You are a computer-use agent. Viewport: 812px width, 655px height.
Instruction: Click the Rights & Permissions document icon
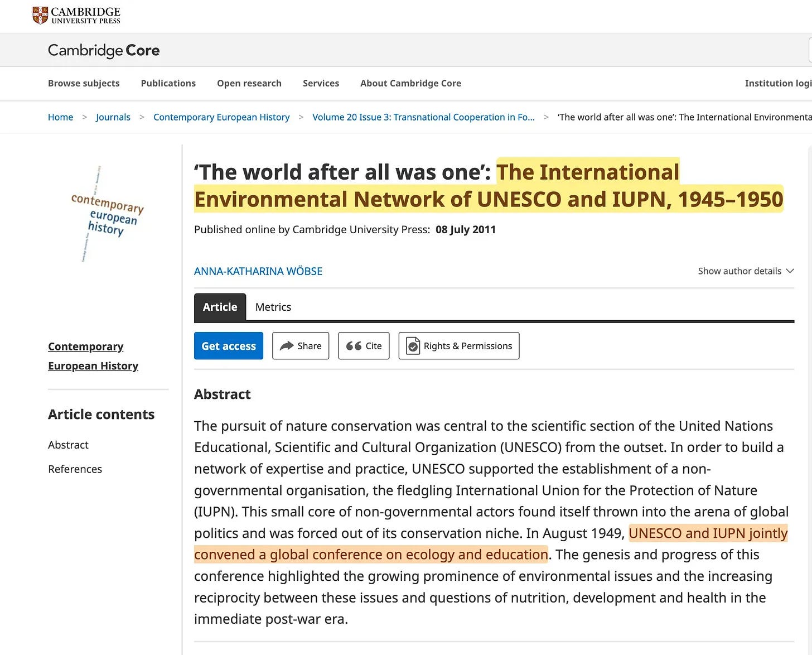click(x=413, y=346)
